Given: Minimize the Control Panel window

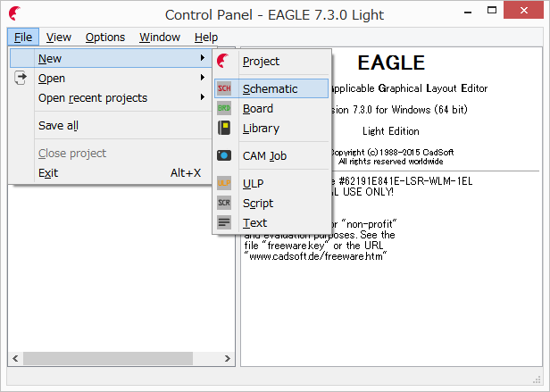Looking at the screenshot, I should click(468, 11).
